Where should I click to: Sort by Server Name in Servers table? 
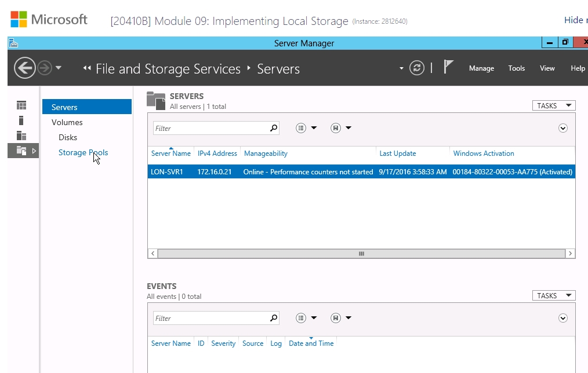170,153
